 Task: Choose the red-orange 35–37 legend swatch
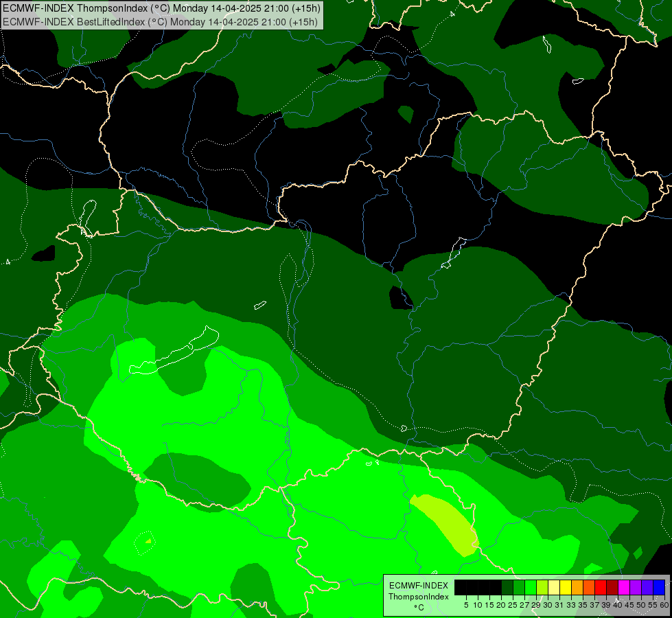click(589, 587)
